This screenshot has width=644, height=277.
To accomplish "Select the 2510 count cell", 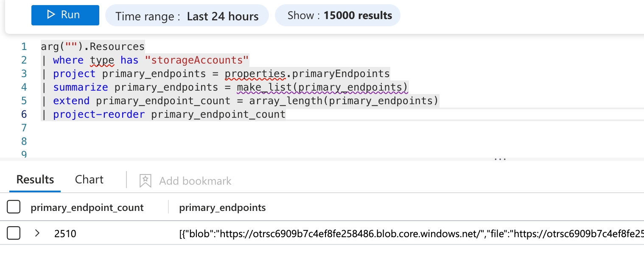I will pos(65,233).
